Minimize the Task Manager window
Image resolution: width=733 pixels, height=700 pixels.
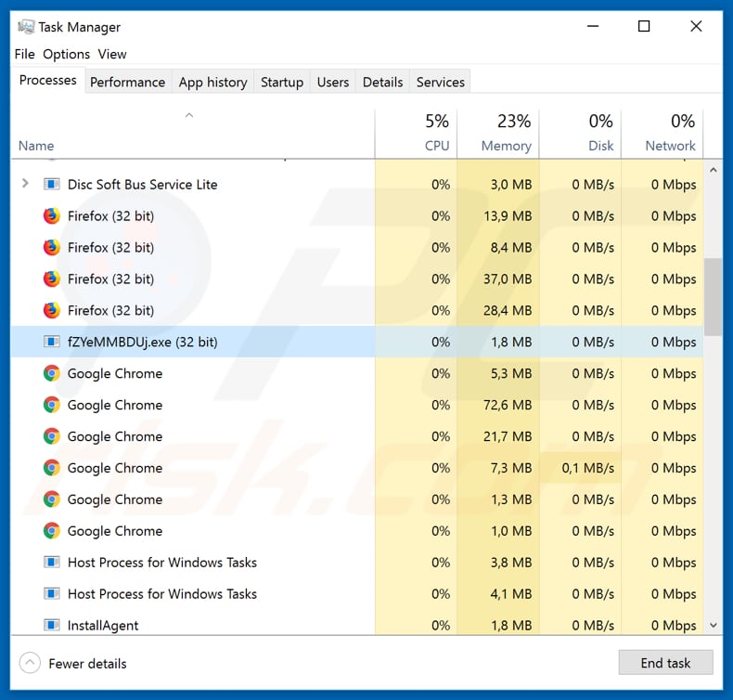pos(593,26)
